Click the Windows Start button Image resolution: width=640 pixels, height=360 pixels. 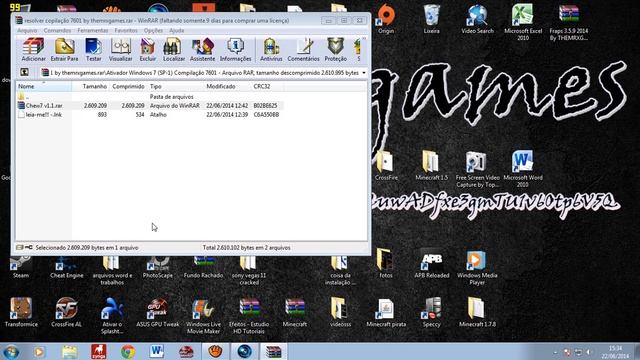[x=11, y=351]
